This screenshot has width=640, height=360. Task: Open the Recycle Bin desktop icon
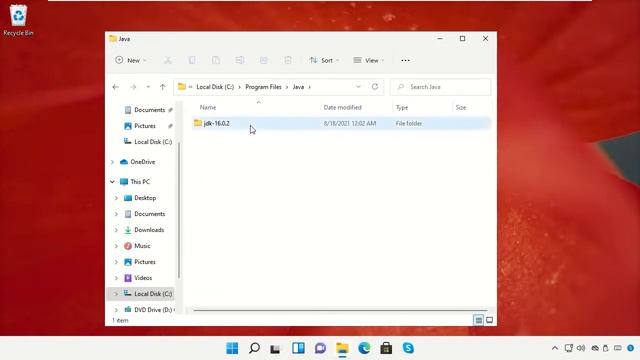point(18,20)
